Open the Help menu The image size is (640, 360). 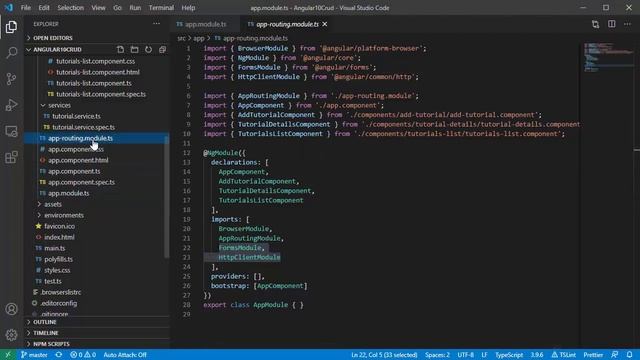(x=188, y=8)
